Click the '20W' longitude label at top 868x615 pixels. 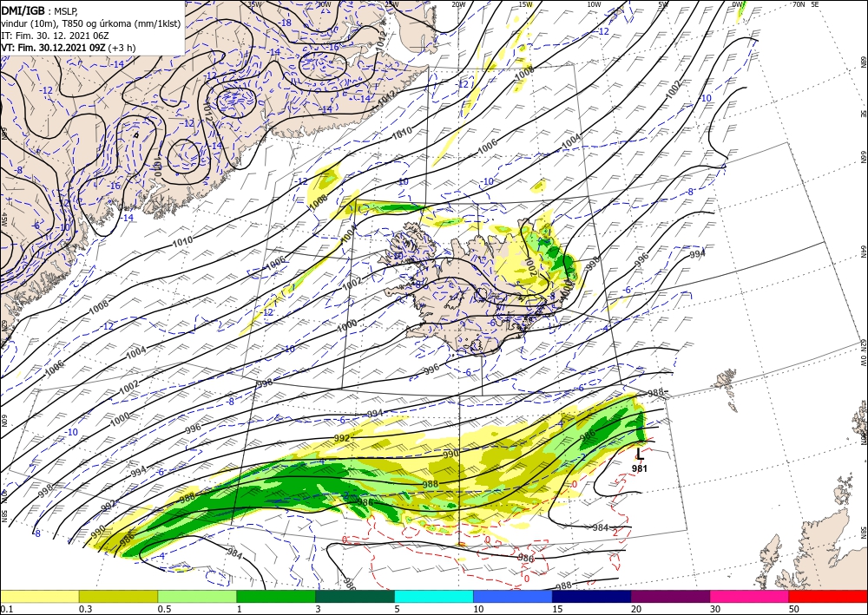458,3
